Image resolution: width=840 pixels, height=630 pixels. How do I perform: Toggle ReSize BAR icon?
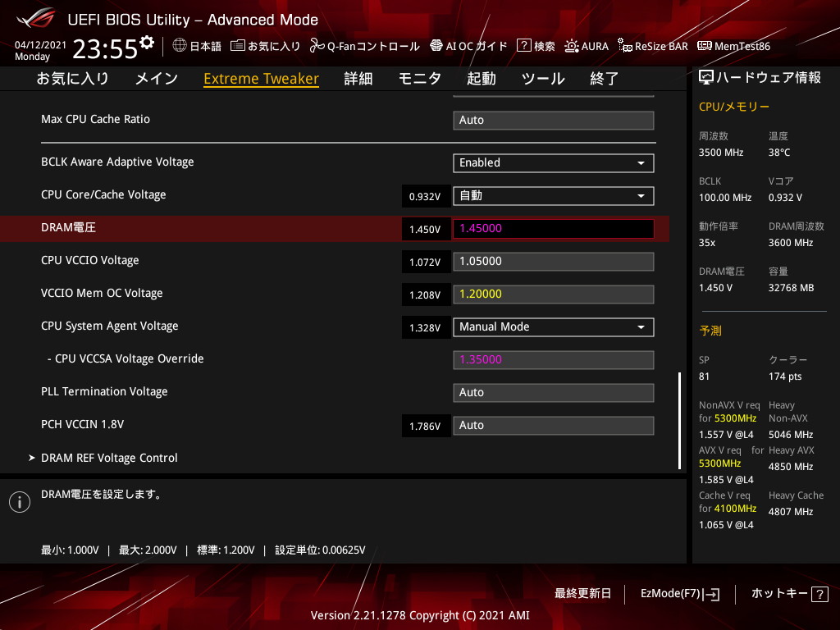click(x=624, y=46)
